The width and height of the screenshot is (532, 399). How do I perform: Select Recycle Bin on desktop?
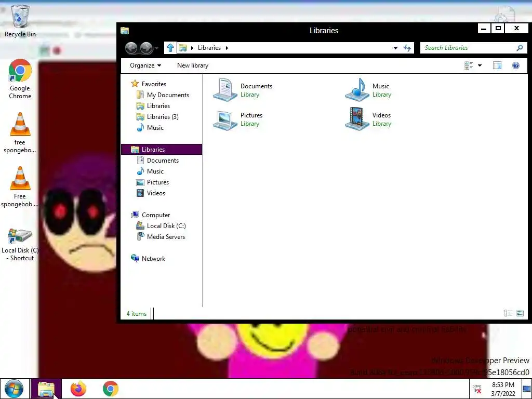[20, 21]
